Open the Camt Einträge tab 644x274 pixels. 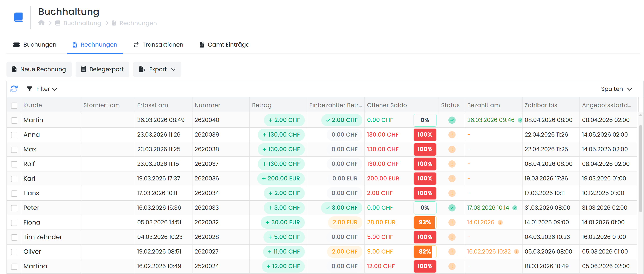224,44
